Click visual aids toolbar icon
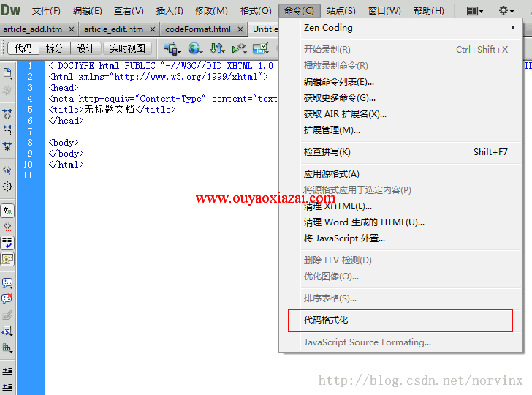 pos(261,48)
